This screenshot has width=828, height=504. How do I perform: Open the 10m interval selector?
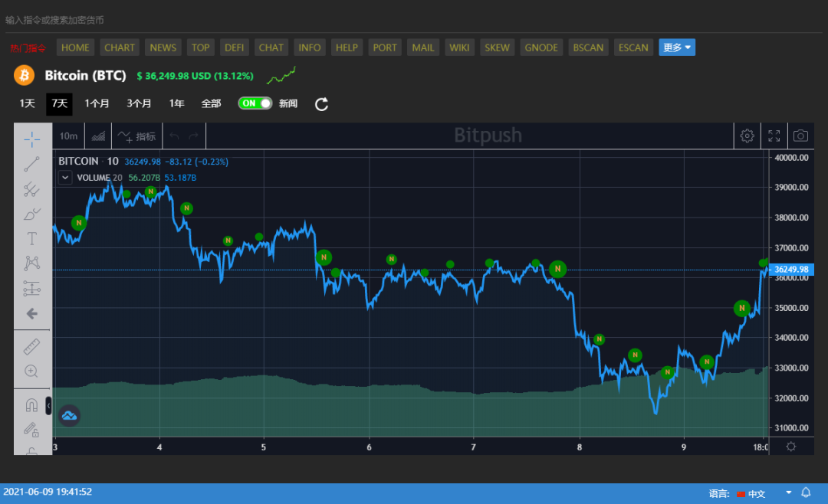coord(68,136)
